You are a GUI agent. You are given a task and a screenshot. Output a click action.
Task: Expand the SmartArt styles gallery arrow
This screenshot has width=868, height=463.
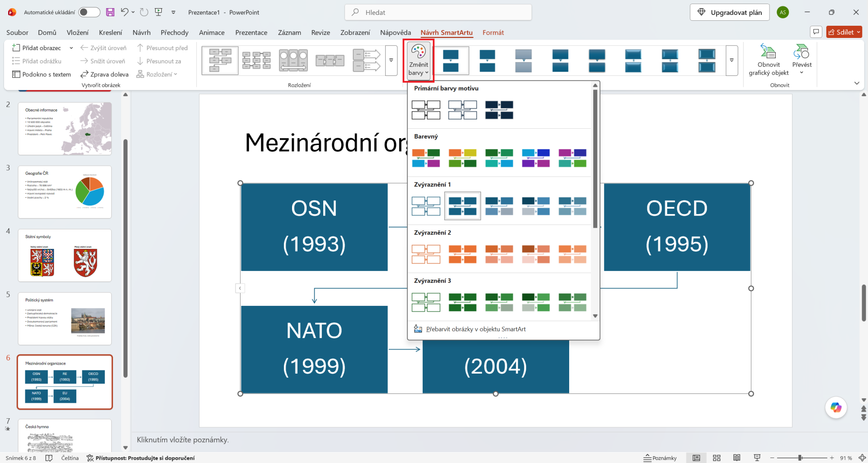(732, 60)
